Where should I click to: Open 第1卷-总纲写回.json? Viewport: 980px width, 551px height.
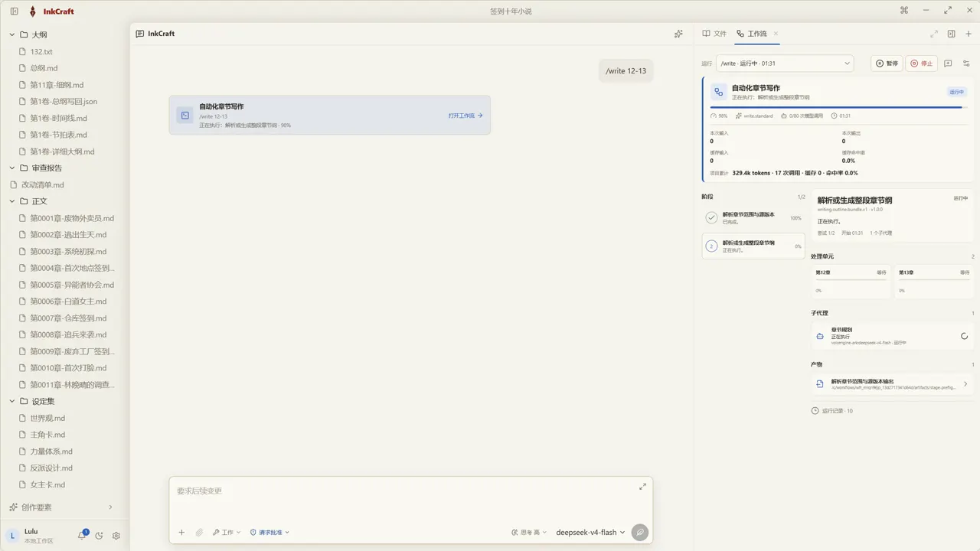(64, 101)
